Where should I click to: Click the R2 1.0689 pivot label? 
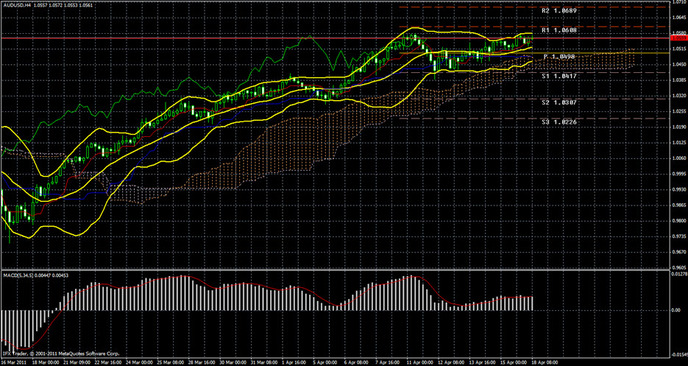(559, 11)
